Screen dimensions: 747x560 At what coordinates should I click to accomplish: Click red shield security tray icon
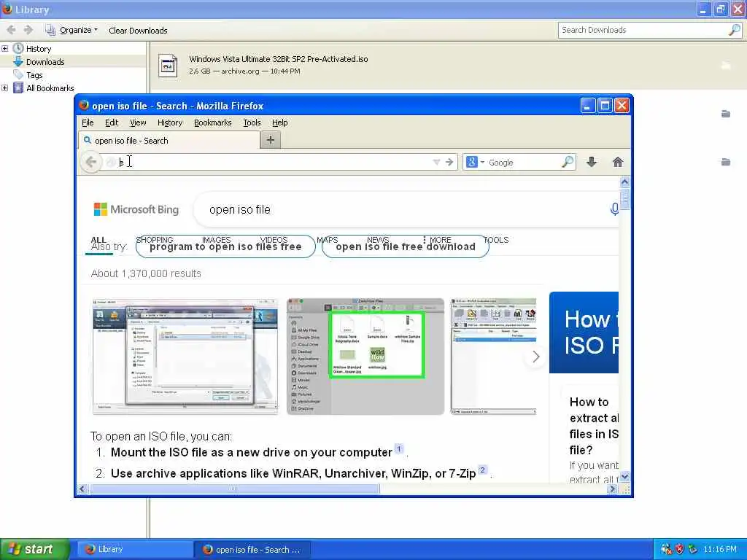[x=679, y=549]
